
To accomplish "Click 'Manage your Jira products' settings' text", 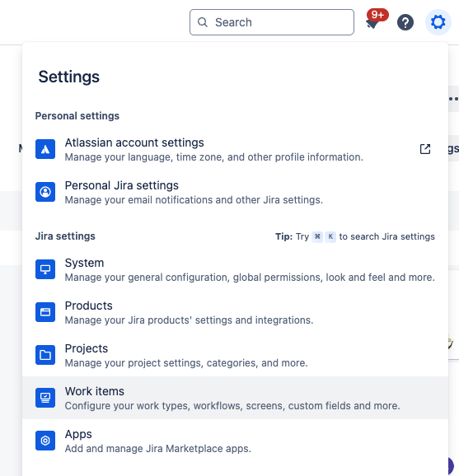I will pyautogui.click(x=189, y=320).
